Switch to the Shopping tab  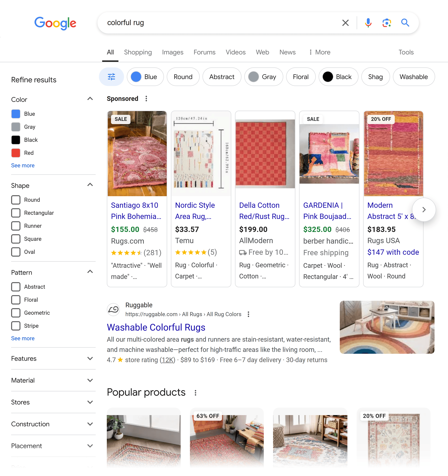tap(138, 52)
